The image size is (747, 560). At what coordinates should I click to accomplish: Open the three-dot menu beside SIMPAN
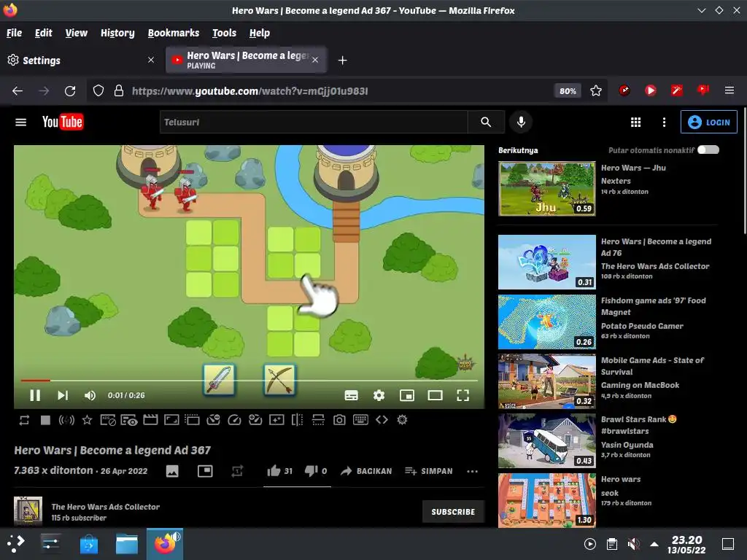click(472, 472)
